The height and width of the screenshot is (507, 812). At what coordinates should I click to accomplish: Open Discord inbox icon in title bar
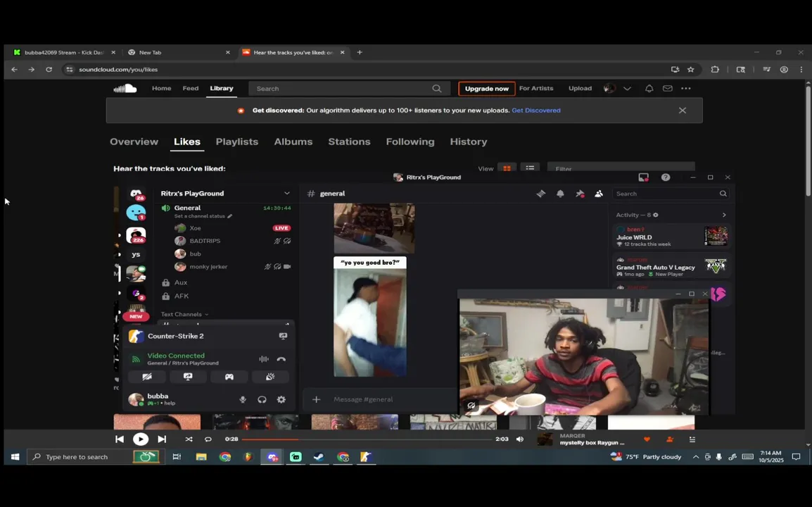[644, 177]
